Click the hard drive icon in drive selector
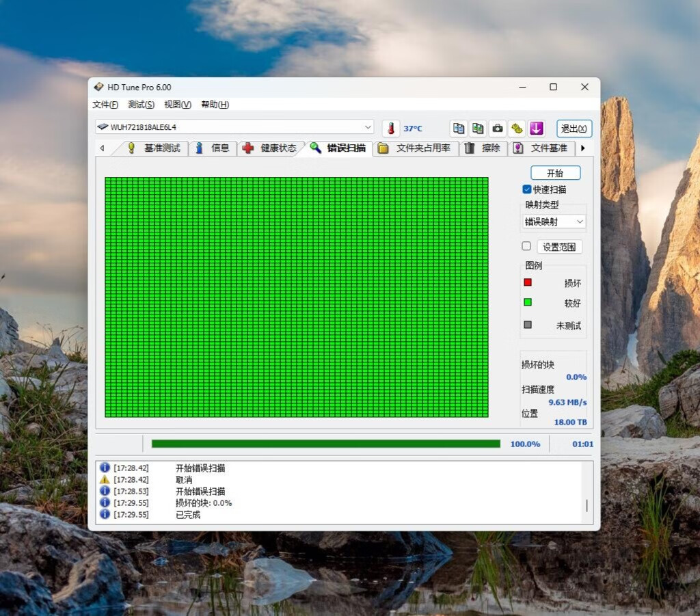The width and height of the screenshot is (700, 616). click(103, 126)
